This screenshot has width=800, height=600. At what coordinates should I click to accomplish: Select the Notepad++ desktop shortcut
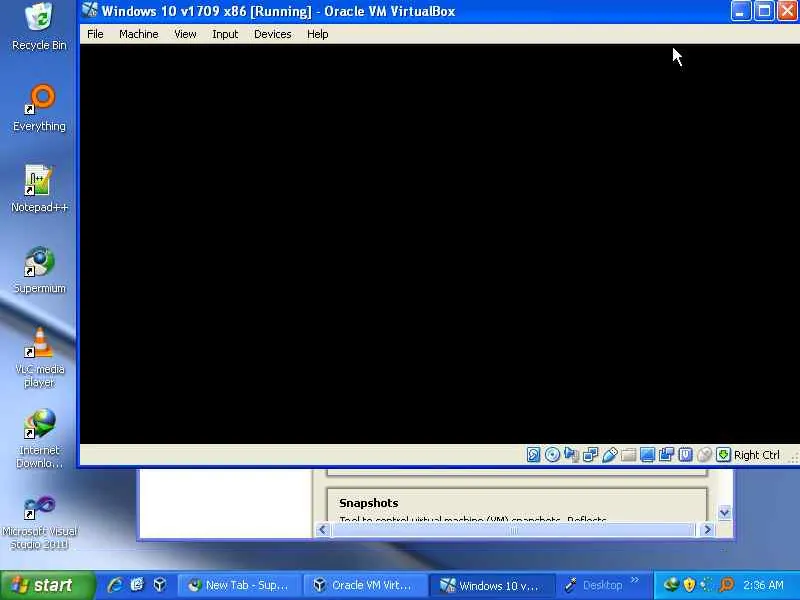pyautogui.click(x=39, y=189)
